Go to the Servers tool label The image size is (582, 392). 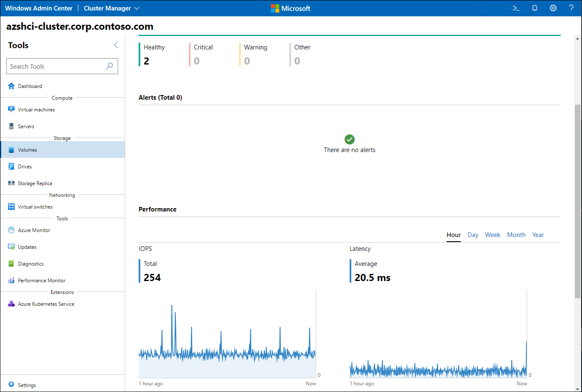(26, 126)
